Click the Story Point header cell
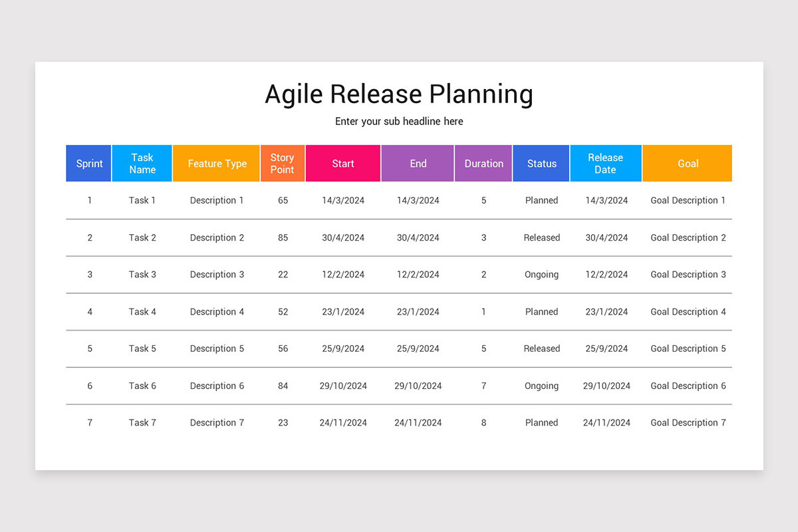This screenshot has height=532, width=798. pyautogui.click(x=283, y=164)
